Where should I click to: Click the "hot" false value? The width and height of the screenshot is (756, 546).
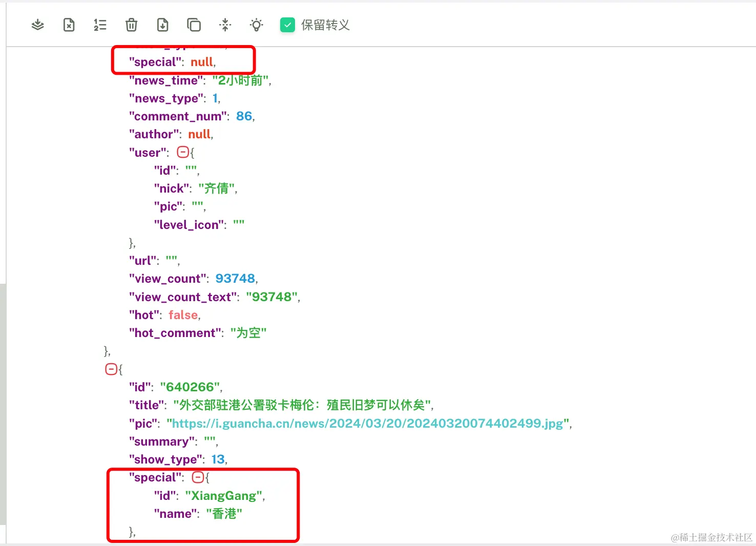183,315
